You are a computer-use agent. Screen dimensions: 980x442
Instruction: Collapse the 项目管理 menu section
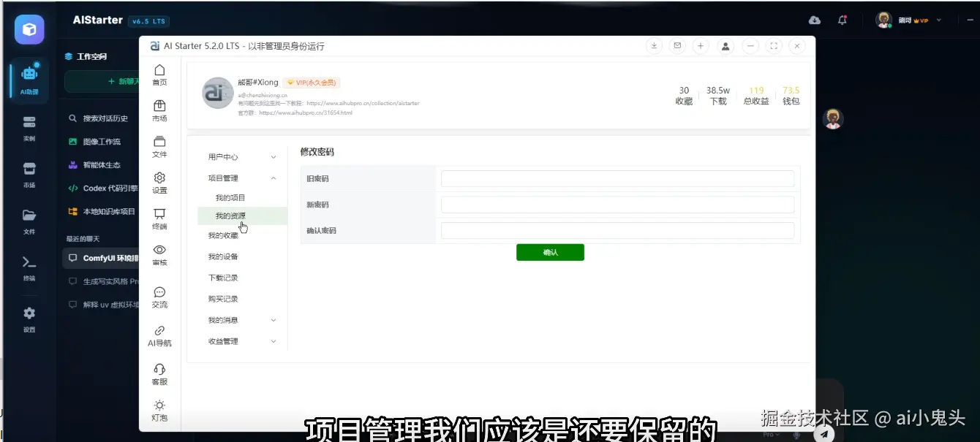click(243, 178)
